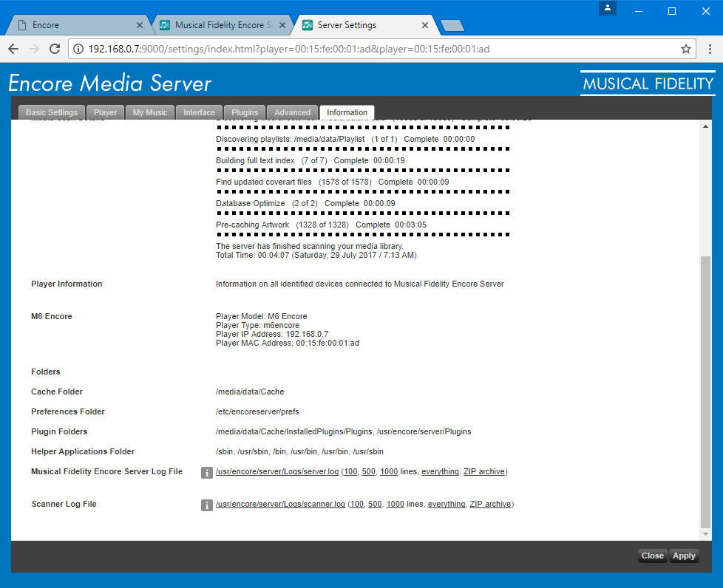Open the Plugins tab
723x588 pixels.
click(245, 112)
